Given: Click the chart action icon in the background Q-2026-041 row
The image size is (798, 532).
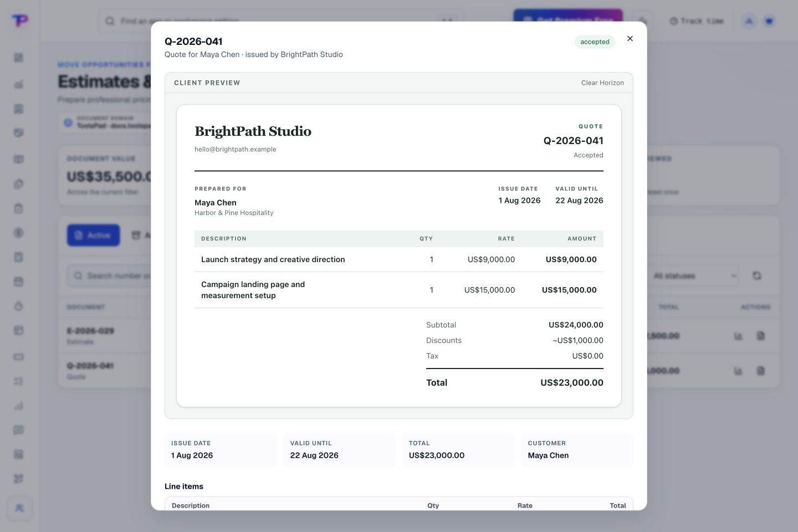Looking at the screenshot, I should (x=738, y=371).
